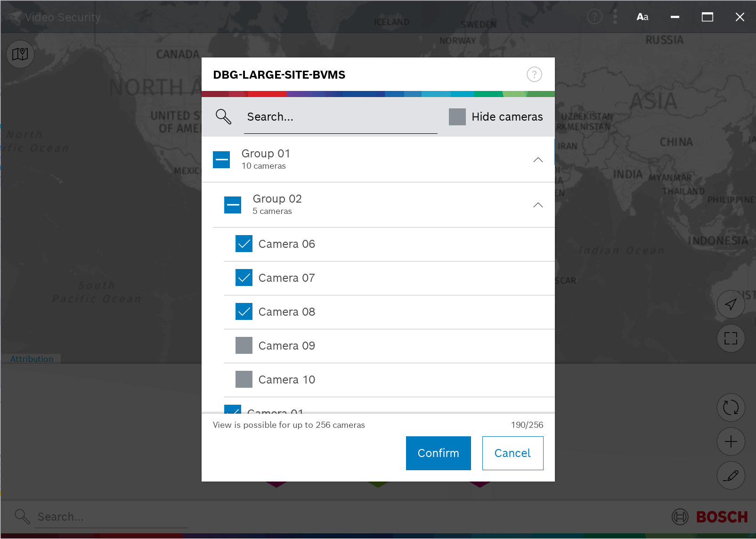Image resolution: width=756 pixels, height=539 pixels.
Task: Click the location arrow navigation icon
Action: 731,304
